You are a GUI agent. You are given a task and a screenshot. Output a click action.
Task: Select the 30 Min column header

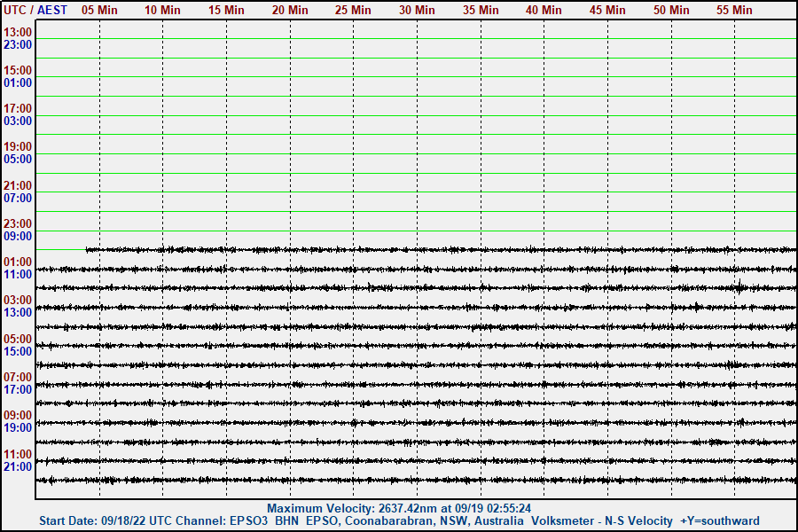click(417, 10)
